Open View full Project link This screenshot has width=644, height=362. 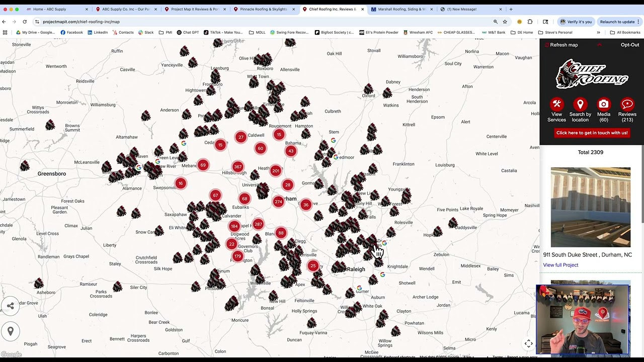pyautogui.click(x=560, y=265)
